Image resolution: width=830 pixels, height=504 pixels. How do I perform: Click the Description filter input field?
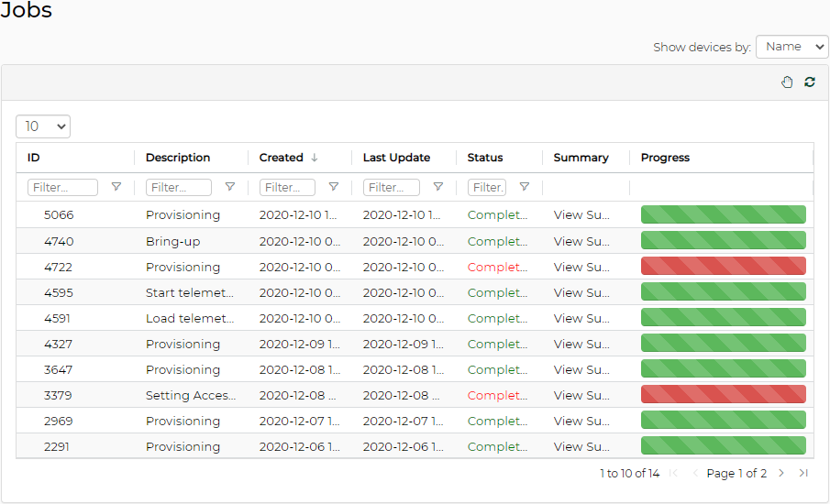coord(179,187)
